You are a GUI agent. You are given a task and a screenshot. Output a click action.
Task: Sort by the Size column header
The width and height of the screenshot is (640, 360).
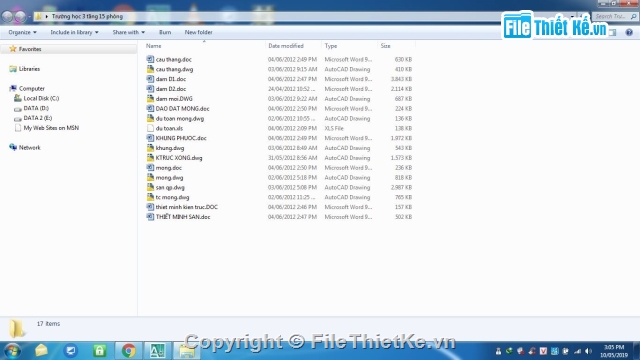point(385,46)
